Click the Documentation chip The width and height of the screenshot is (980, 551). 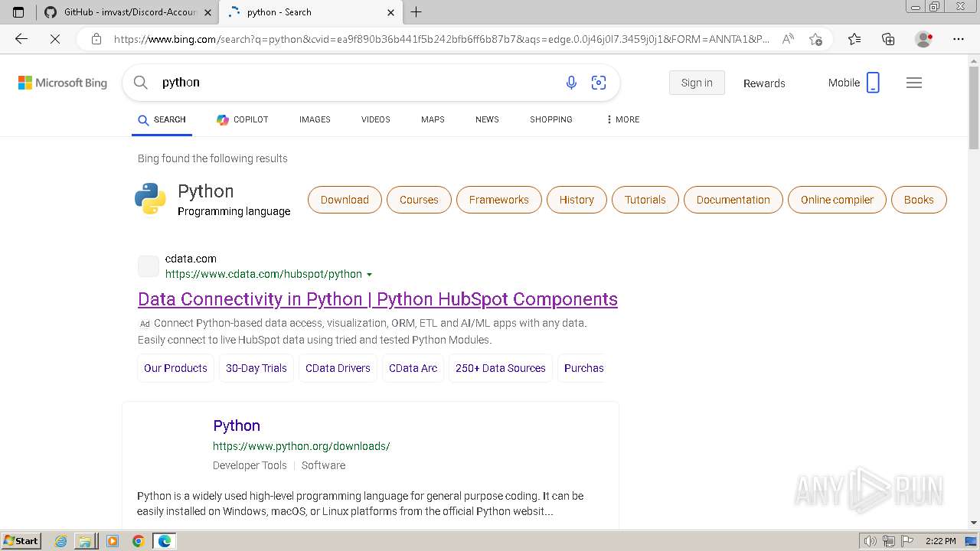(x=733, y=200)
